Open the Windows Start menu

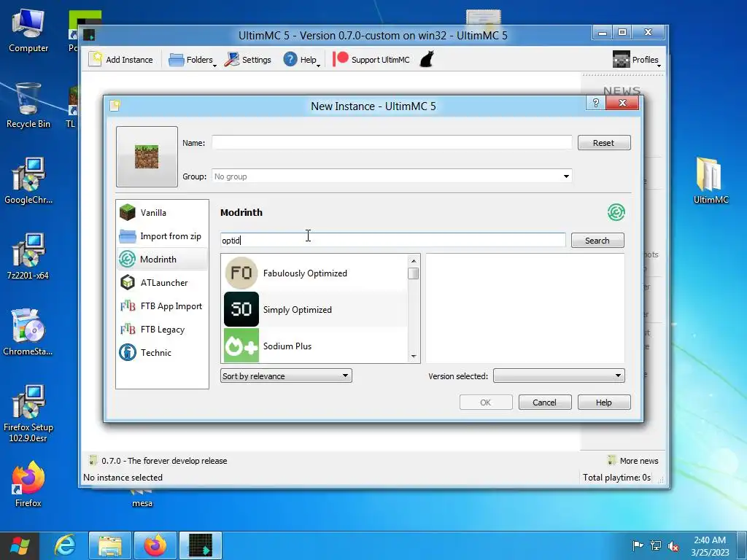(20, 545)
